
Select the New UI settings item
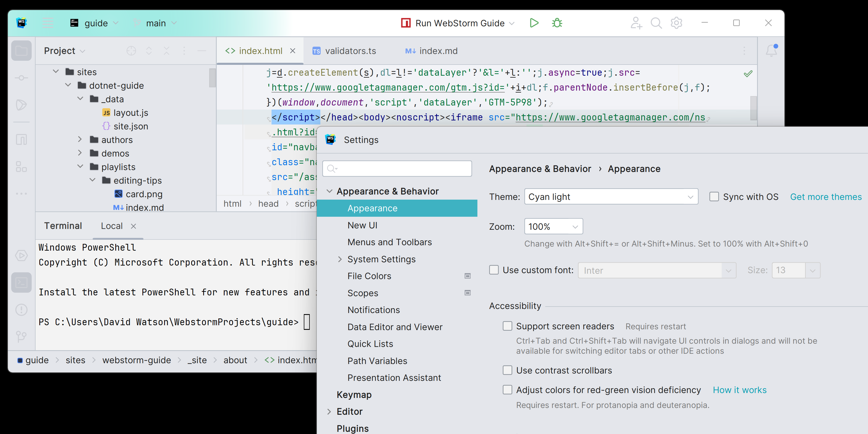pos(363,225)
